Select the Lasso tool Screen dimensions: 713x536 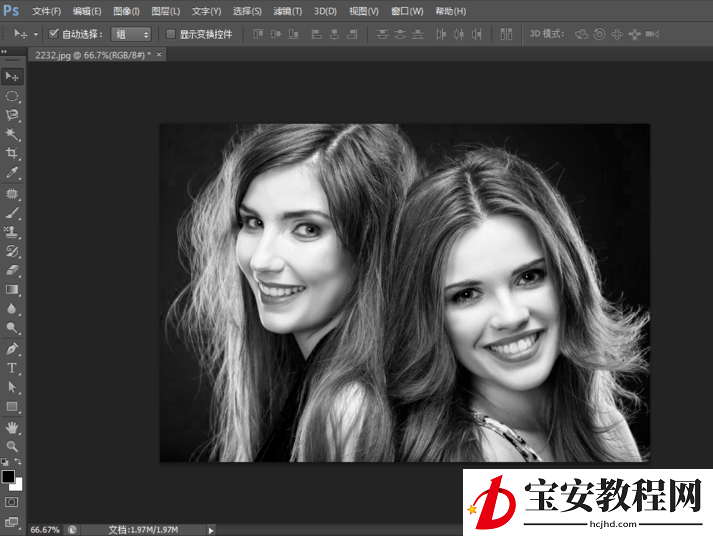pyautogui.click(x=12, y=115)
